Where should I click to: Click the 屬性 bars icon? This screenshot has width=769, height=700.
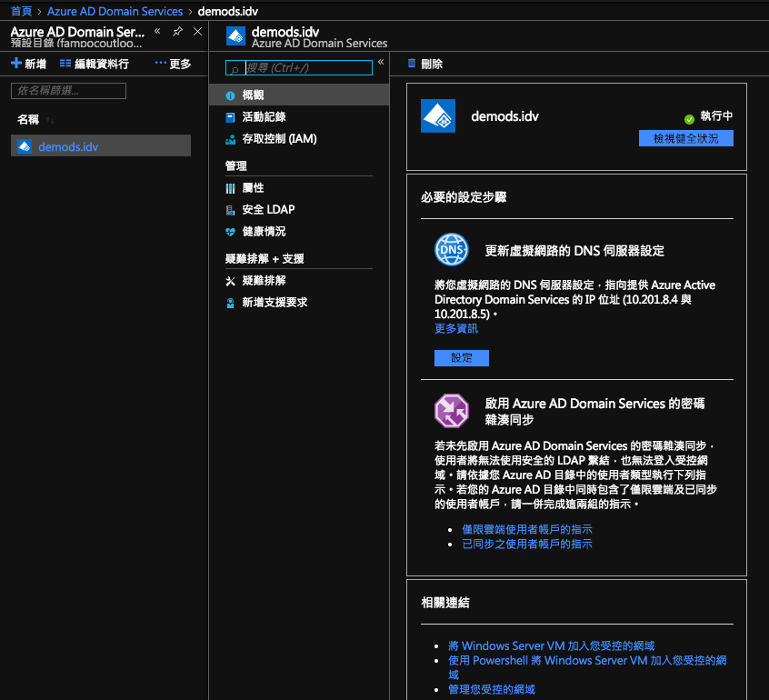click(231, 188)
